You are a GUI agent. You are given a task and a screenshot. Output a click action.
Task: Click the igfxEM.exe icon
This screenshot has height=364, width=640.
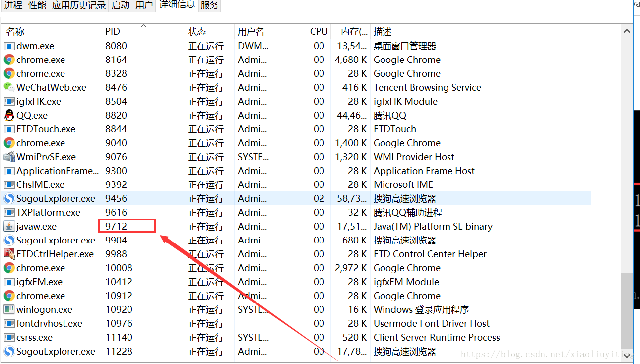[9, 282]
